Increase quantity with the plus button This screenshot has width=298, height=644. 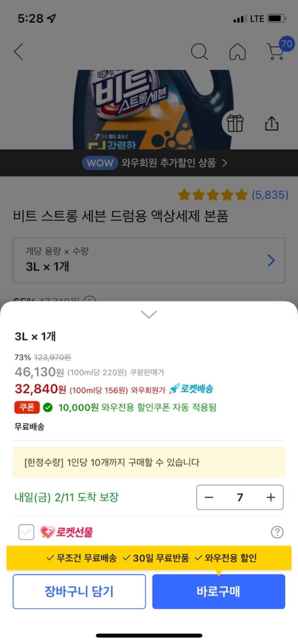click(271, 497)
